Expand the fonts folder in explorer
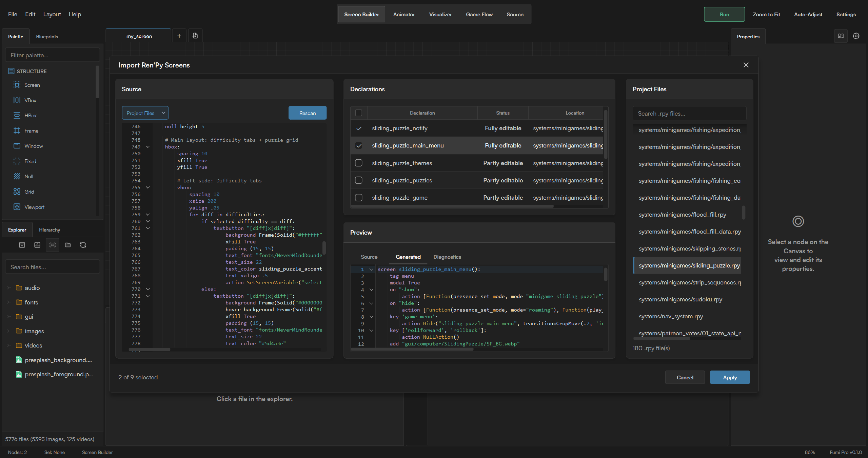This screenshot has height=458, width=868. [x=9, y=302]
